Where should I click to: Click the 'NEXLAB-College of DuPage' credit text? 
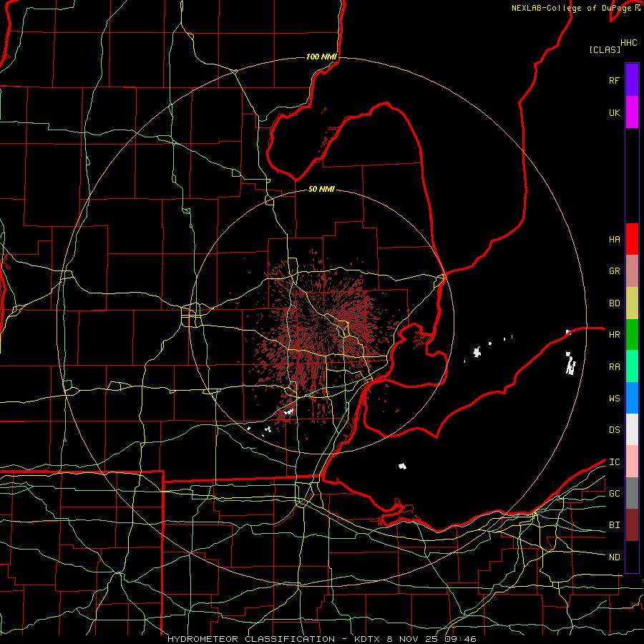(572, 8)
